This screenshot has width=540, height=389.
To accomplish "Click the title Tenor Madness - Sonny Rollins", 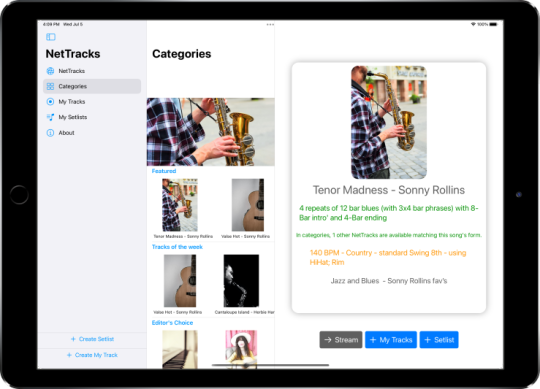I will (389, 190).
